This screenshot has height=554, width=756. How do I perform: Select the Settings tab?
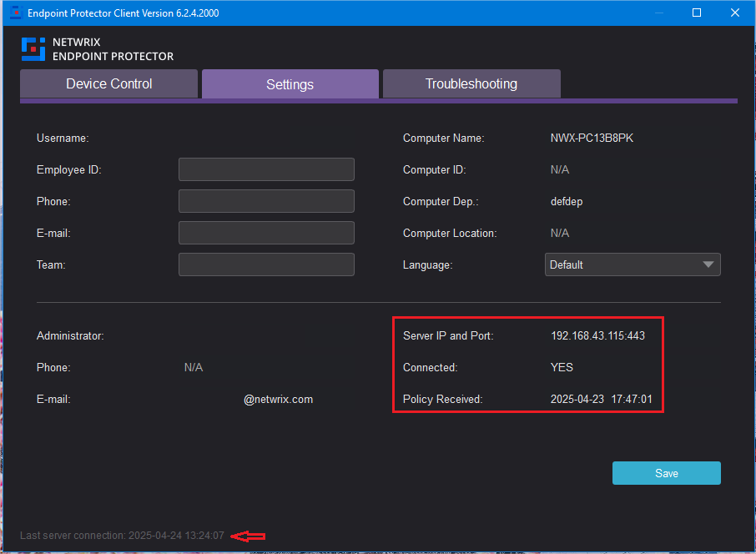coord(290,83)
